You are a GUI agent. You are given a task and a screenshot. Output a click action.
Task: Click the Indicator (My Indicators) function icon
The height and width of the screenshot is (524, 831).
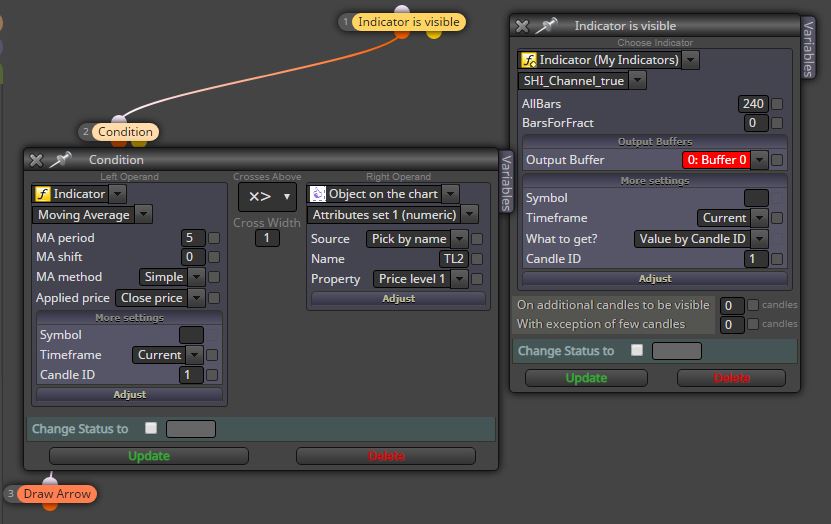tap(529, 60)
